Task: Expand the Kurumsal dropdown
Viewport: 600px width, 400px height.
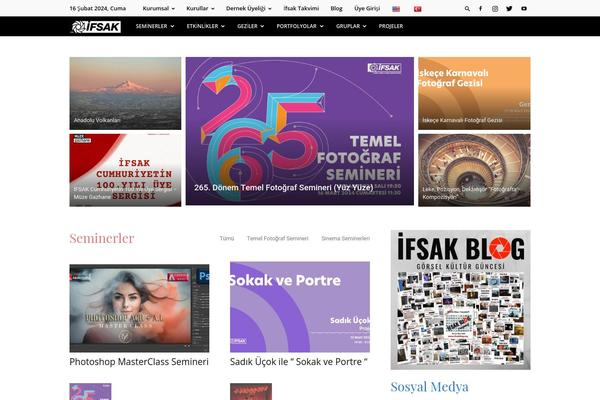Action: (158, 8)
